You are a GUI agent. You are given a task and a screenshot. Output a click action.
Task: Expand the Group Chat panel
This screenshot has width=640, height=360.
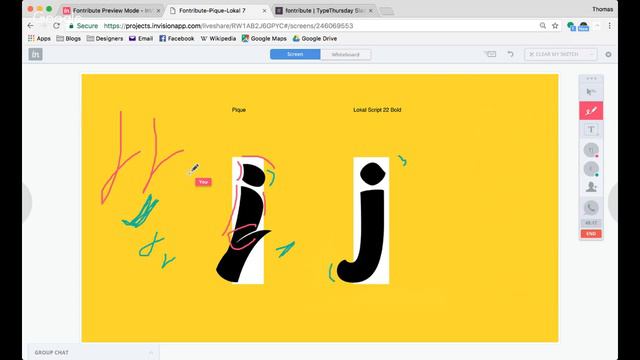[93, 352]
